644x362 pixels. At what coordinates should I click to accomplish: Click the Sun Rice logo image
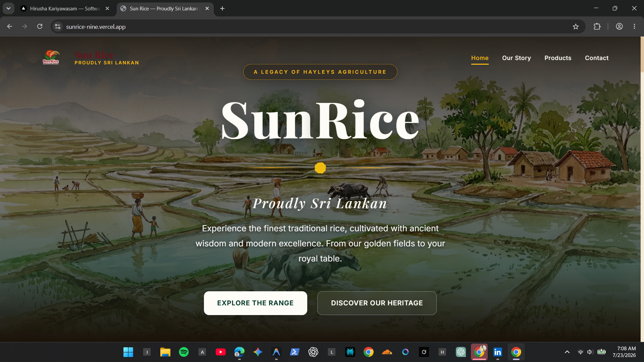(x=51, y=57)
